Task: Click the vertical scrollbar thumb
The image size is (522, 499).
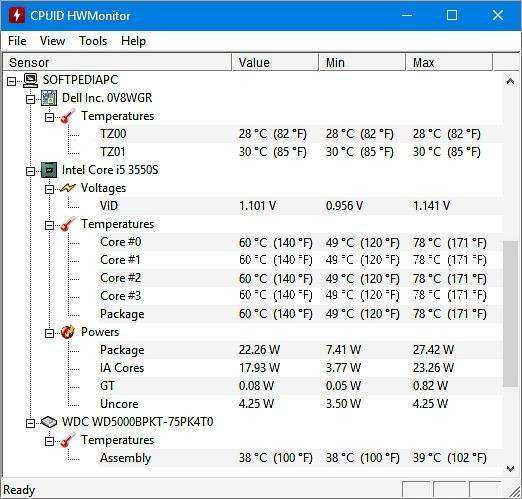Action: pyautogui.click(x=510, y=314)
